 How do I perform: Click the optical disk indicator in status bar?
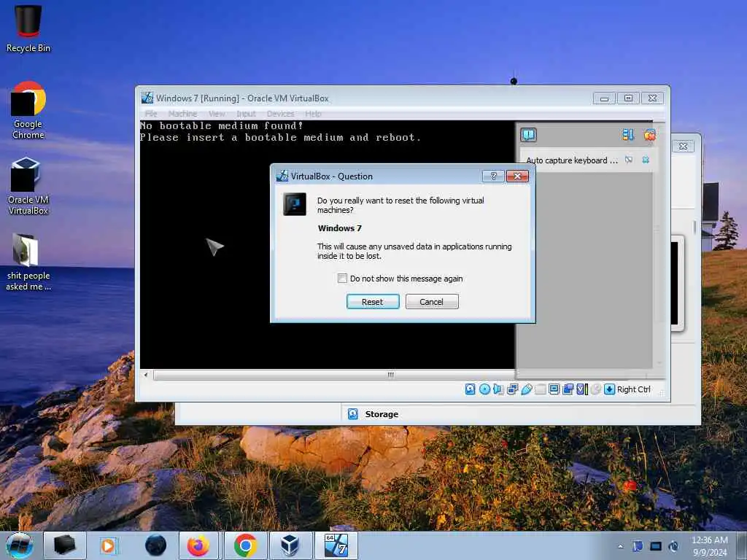tap(484, 389)
